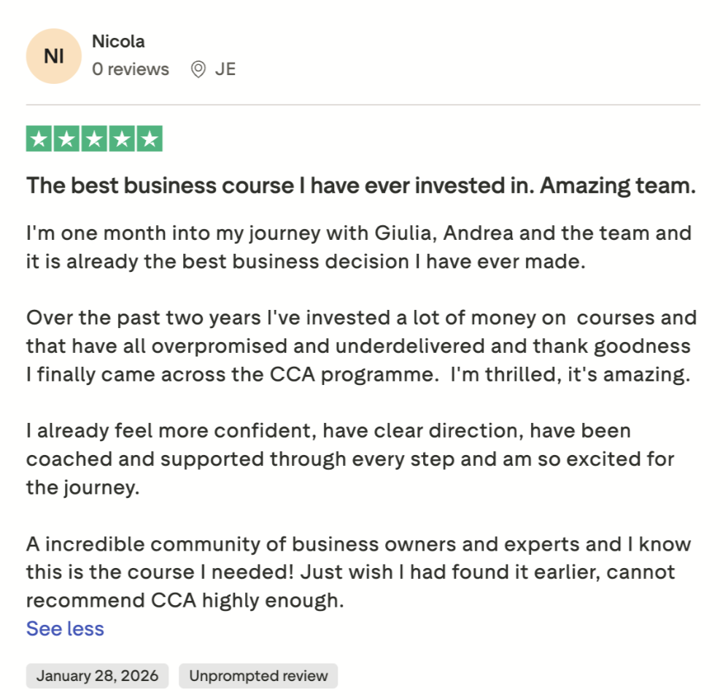The height and width of the screenshot is (700, 728).
Task: Click the location pin icon
Action: click(198, 69)
